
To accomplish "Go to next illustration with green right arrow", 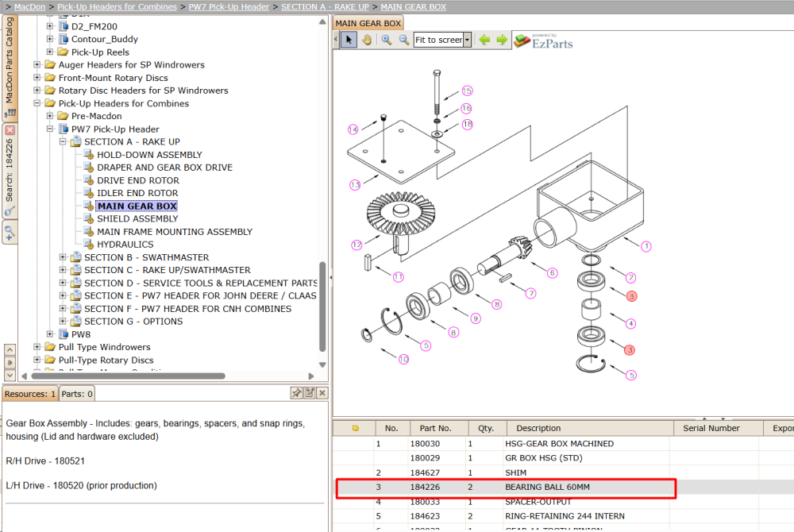I will 502,40.
